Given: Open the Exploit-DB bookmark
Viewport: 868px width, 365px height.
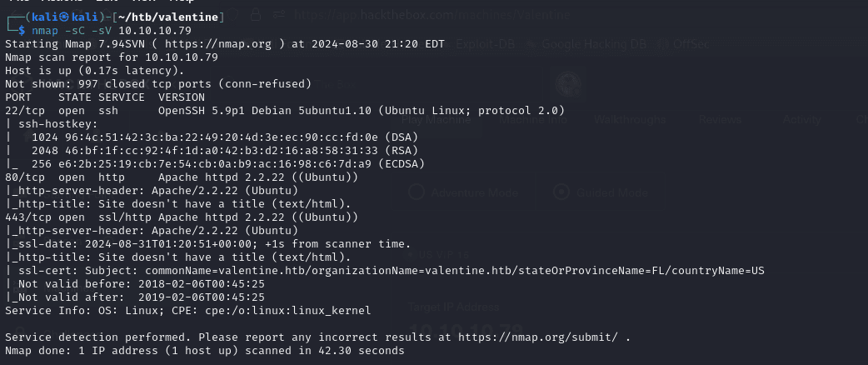Looking at the screenshot, I should tap(485, 43).
